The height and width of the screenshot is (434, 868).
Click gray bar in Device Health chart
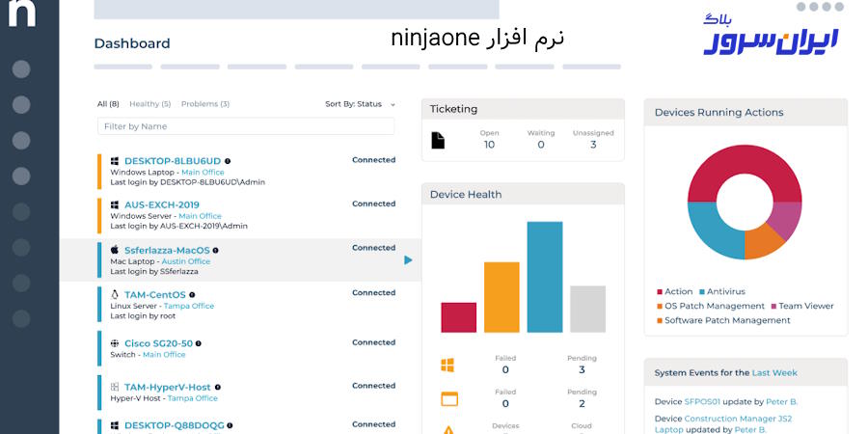[x=588, y=309]
